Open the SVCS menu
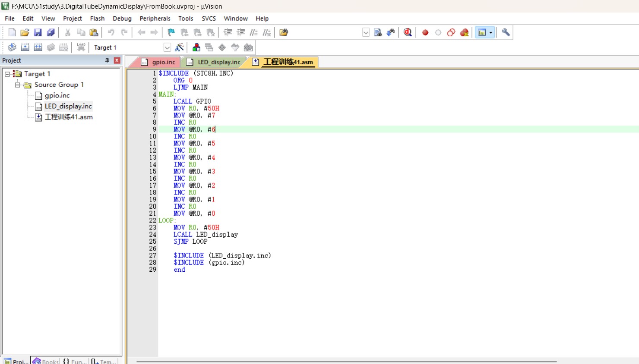This screenshot has width=639, height=364. 209,19
